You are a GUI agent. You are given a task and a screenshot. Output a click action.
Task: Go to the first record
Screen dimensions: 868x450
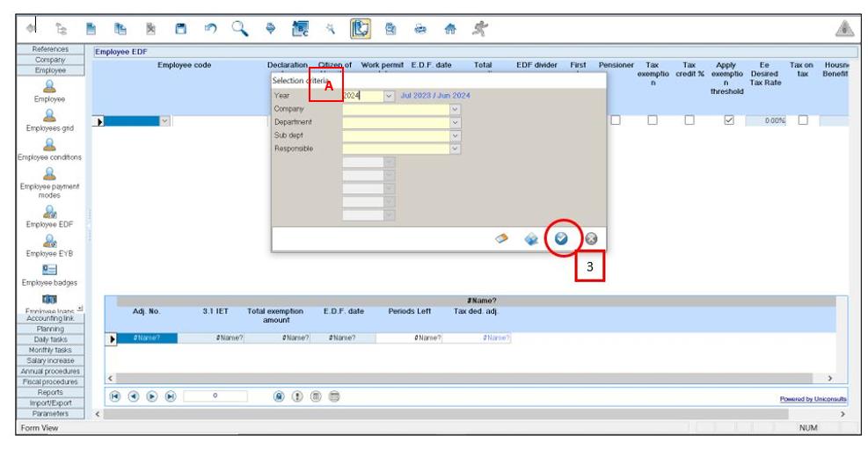tap(115, 396)
